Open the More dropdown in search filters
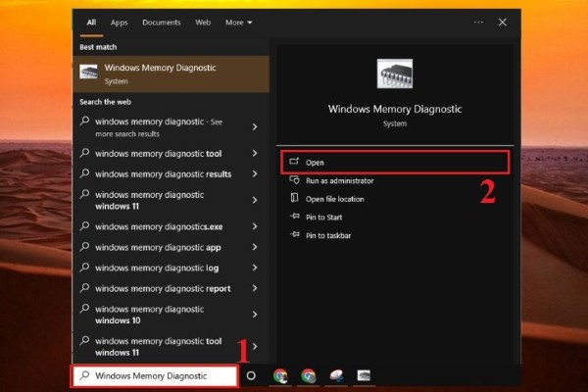The height and width of the screenshot is (392, 588). tap(238, 23)
